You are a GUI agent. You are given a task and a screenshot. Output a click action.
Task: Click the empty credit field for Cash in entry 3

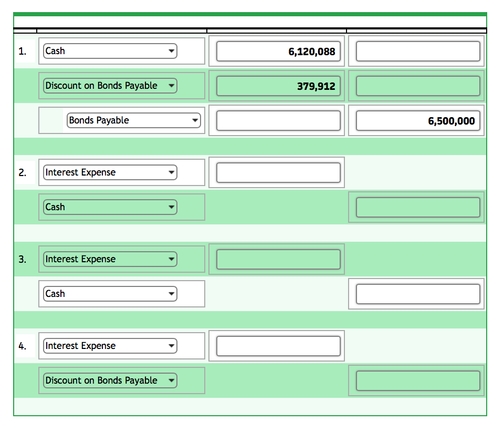click(x=417, y=293)
